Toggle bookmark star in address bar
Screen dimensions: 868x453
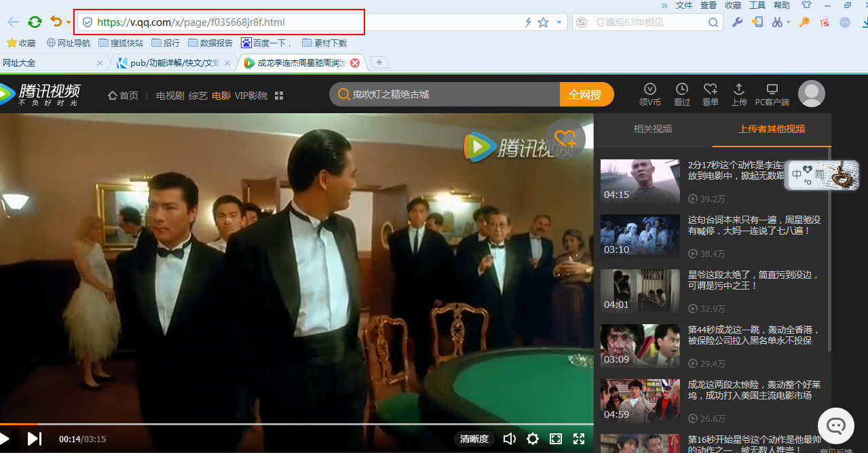click(543, 22)
